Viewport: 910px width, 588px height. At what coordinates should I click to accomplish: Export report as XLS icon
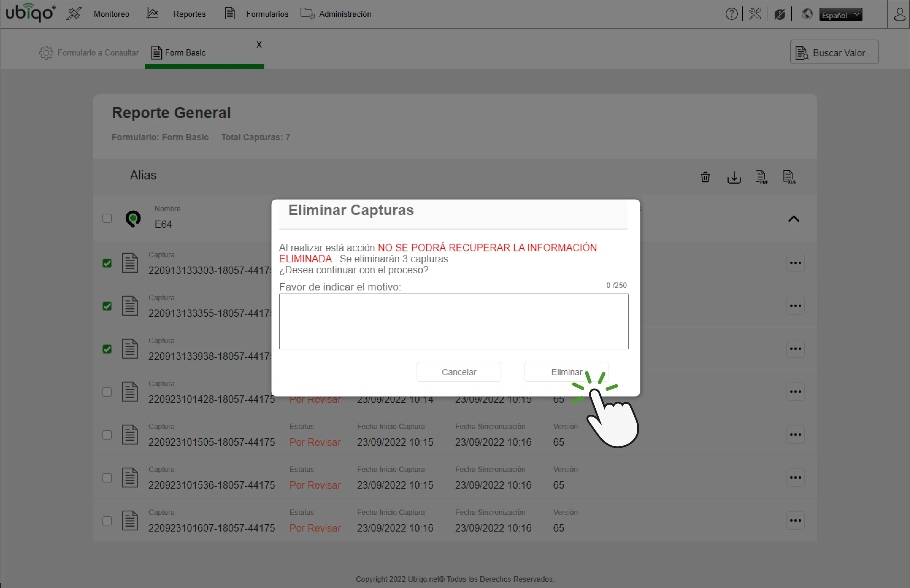pyautogui.click(x=789, y=177)
